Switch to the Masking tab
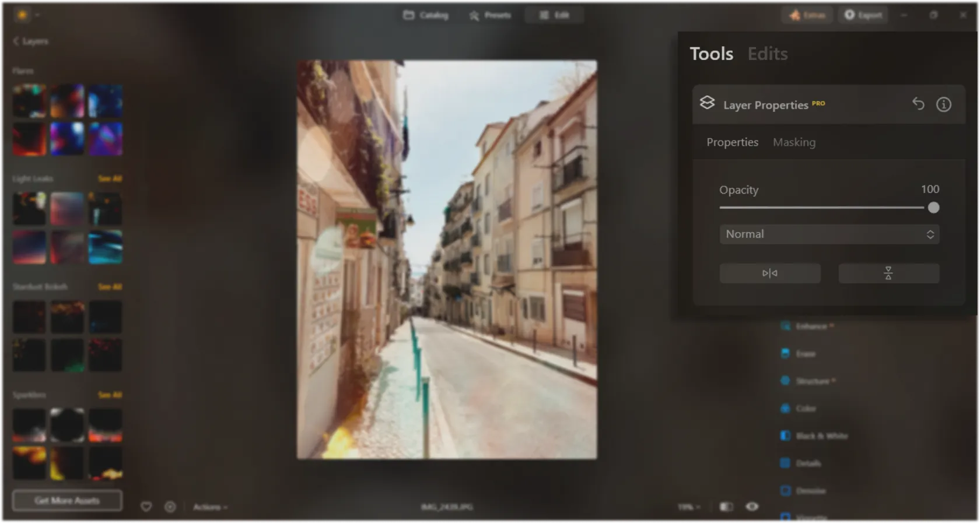The image size is (980, 523). (x=794, y=142)
